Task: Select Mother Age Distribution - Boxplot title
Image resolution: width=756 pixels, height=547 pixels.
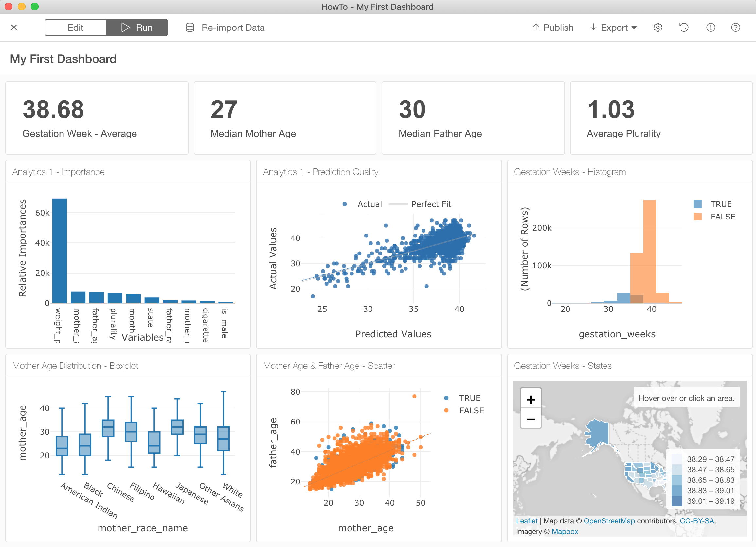Action: point(75,366)
